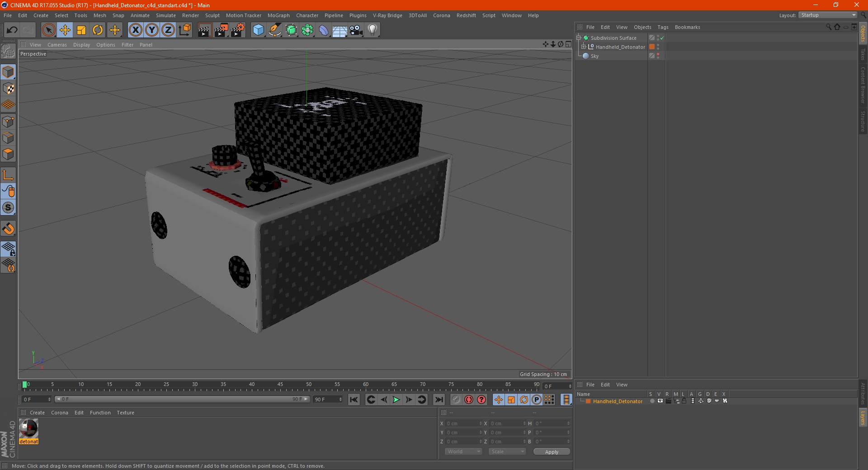Click the orange Handheld_Detonator layer color swatch

588,401
